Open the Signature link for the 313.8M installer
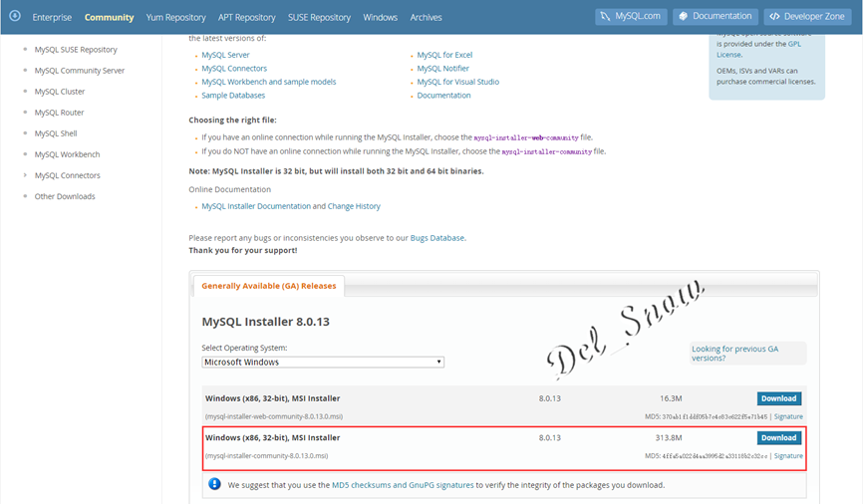 pos(788,456)
